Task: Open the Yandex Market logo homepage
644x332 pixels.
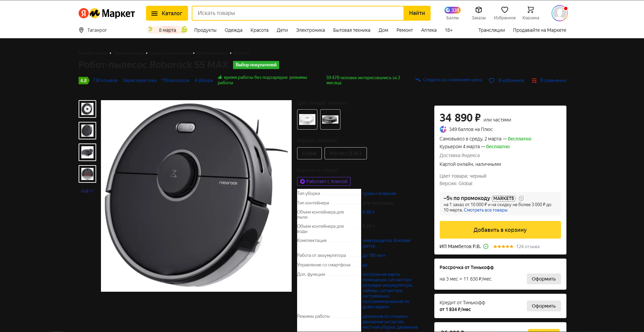Action: coord(107,13)
